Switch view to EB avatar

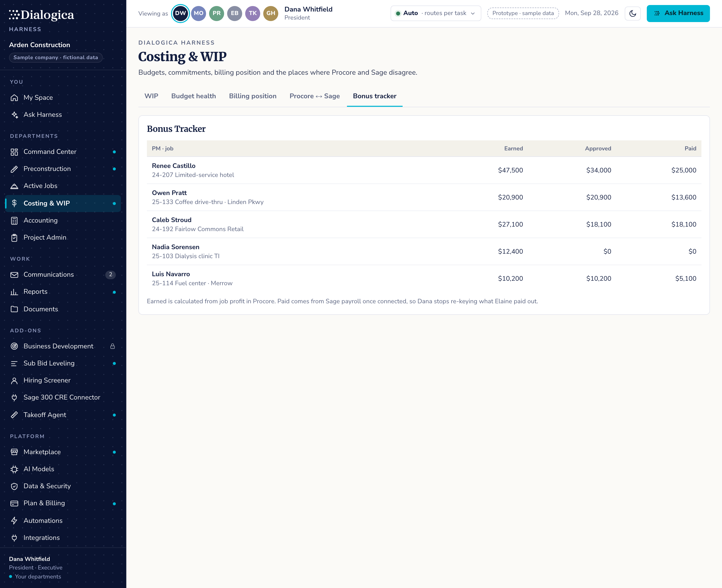234,14
